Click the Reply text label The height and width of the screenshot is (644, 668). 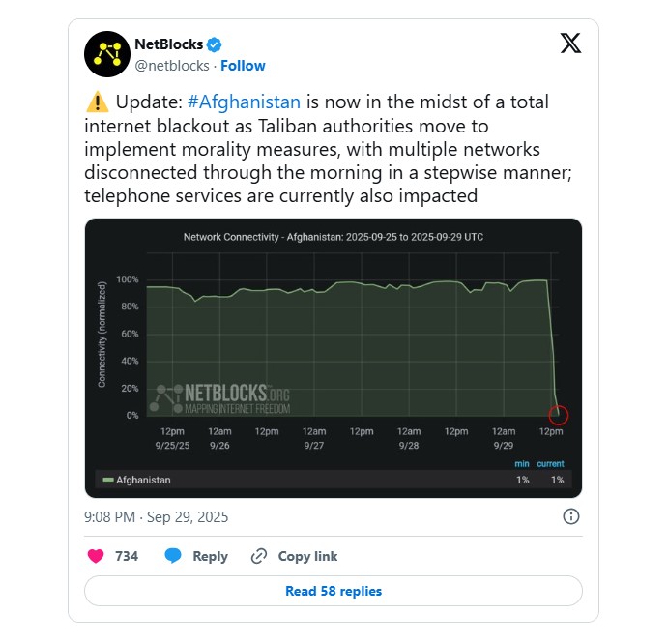210,556
